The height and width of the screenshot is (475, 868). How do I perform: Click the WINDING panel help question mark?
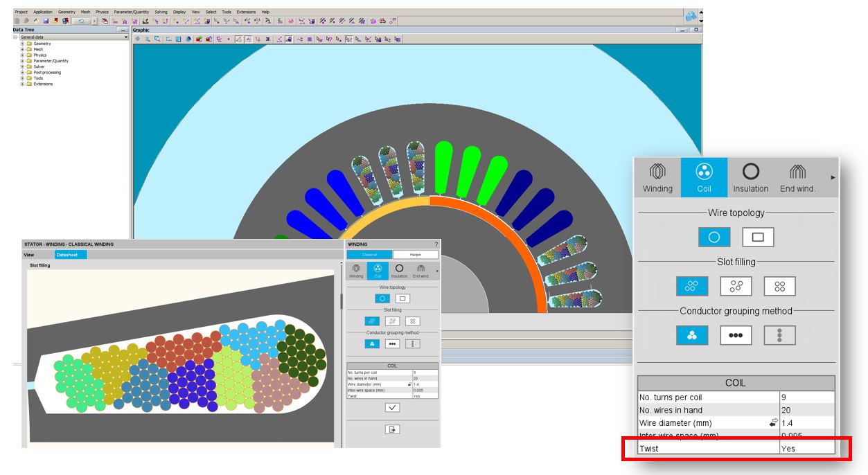[x=436, y=244]
